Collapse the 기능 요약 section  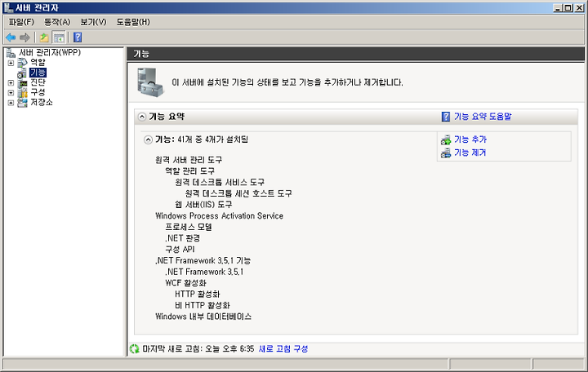[x=142, y=117]
